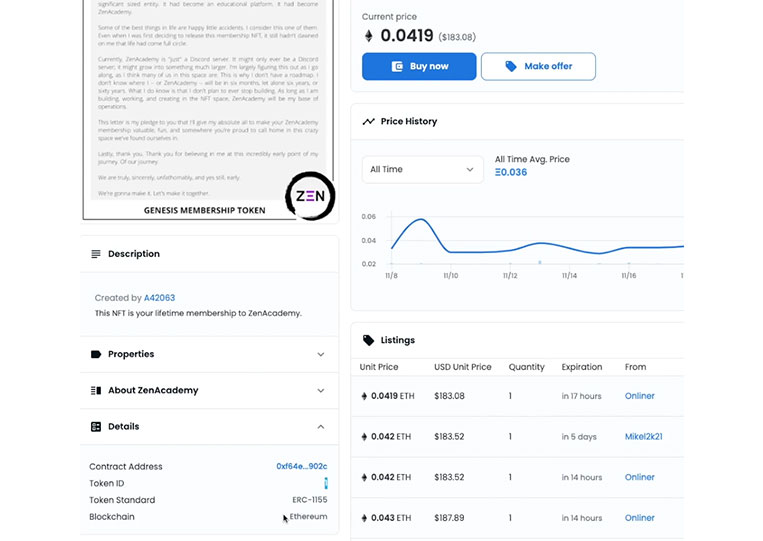
Task: Click the Current price label
Action: 389,17
